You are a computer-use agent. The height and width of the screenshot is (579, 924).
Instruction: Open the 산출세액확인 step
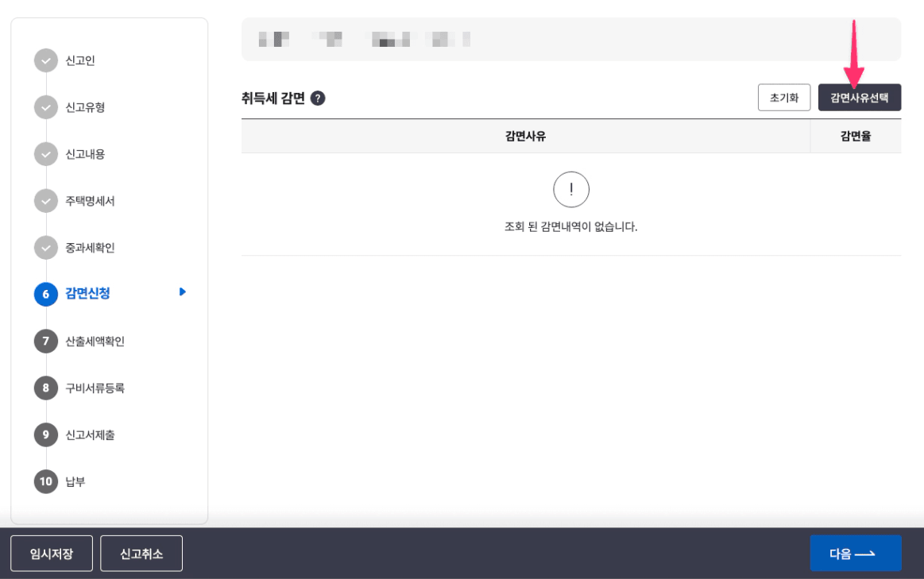[x=95, y=342]
